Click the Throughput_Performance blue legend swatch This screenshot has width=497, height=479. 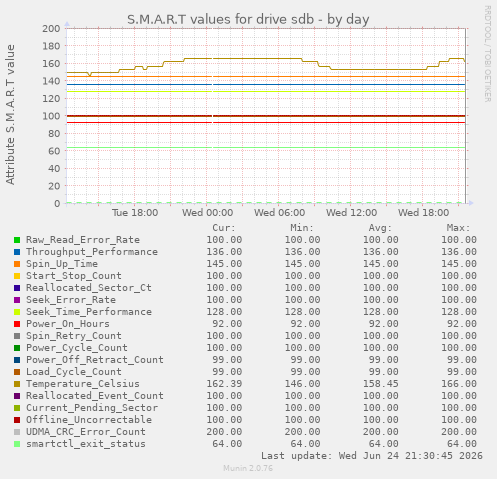17,252
